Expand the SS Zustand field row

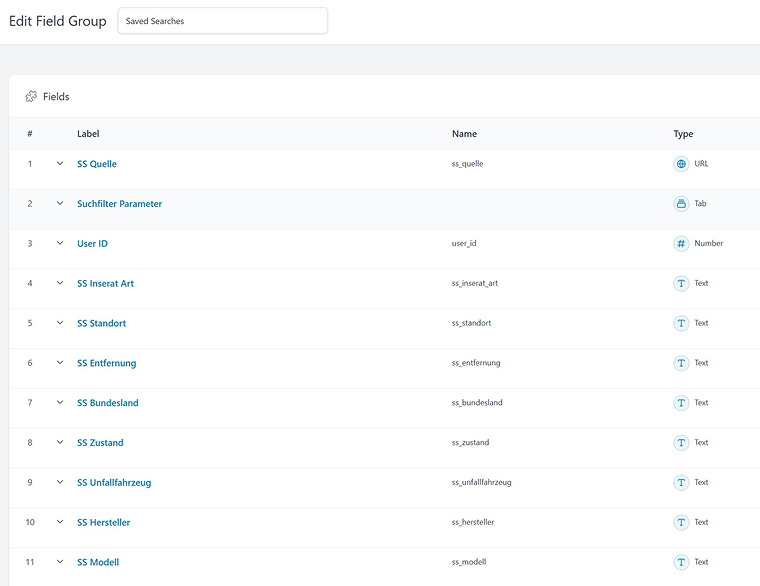[60, 442]
